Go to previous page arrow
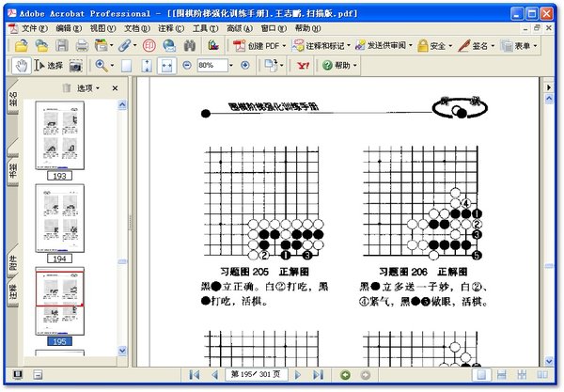564x392 pixels. tap(214, 375)
